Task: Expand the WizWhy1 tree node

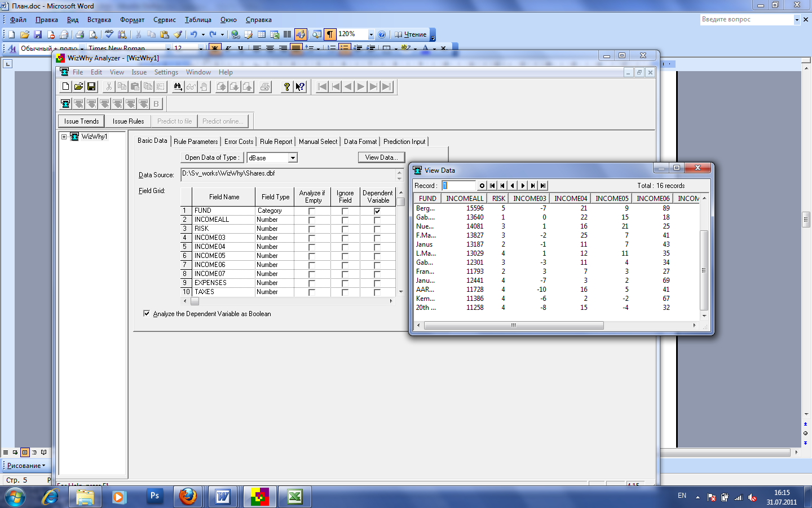Action: (x=64, y=137)
